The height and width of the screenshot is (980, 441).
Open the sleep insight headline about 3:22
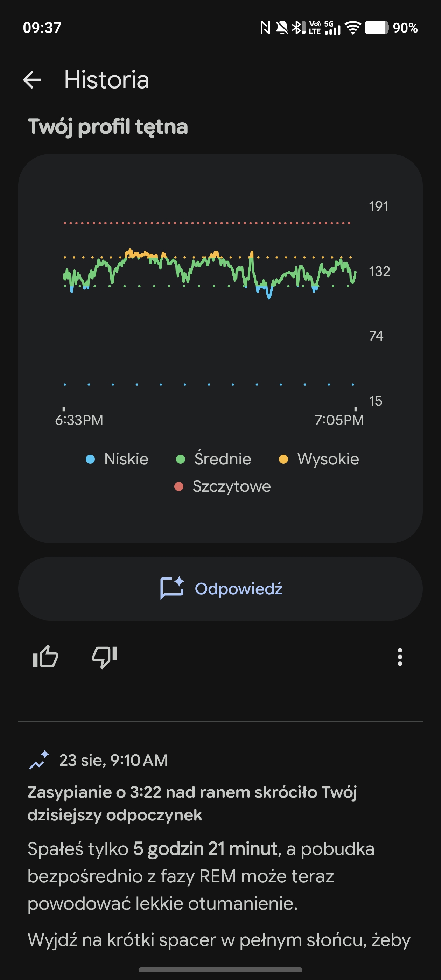coord(192,804)
